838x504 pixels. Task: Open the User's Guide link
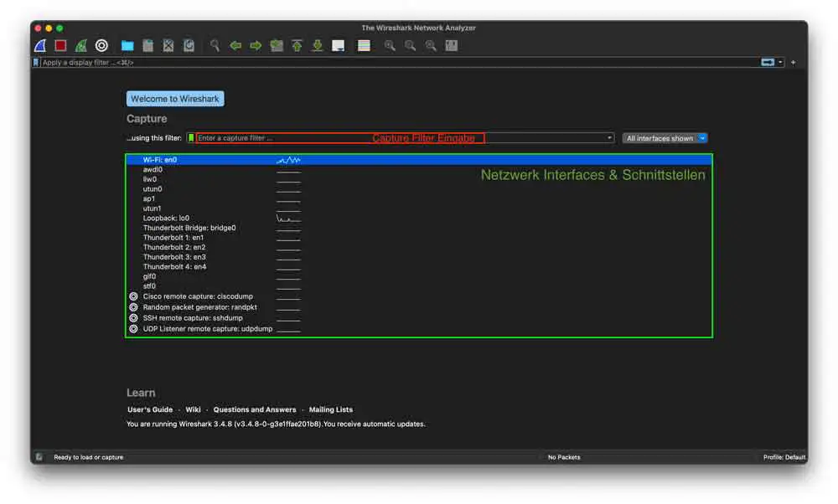[150, 409]
